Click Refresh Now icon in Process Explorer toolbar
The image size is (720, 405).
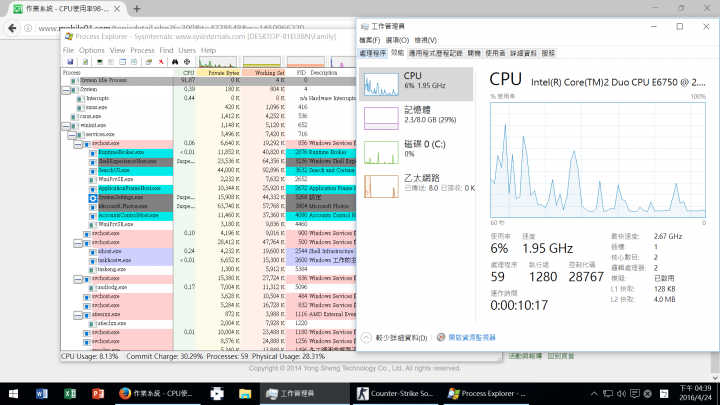[85, 62]
